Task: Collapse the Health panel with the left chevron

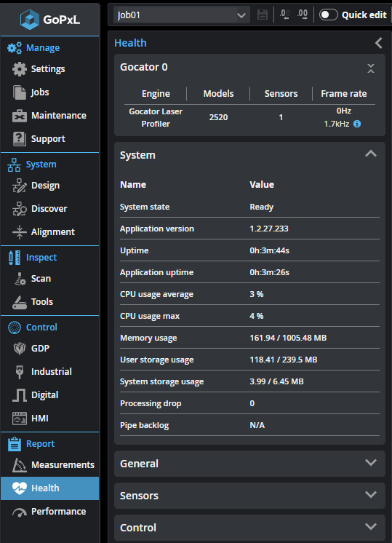Action: point(378,43)
